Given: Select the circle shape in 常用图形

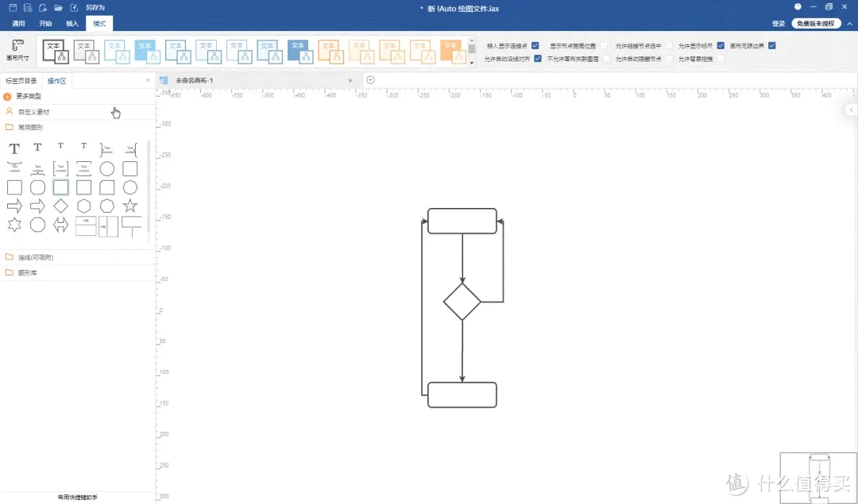Looking at the screenshot, I should pyautogui.click(x=107, y=169).
